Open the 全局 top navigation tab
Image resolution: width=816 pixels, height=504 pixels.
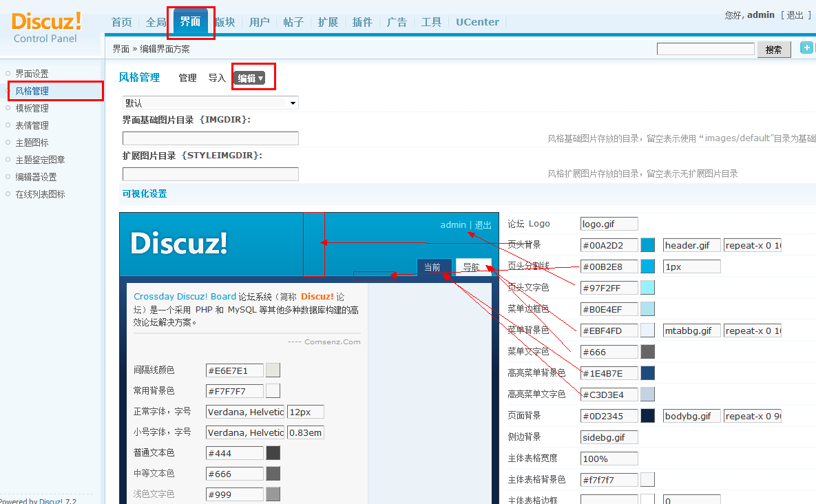(x=156, y=22)
